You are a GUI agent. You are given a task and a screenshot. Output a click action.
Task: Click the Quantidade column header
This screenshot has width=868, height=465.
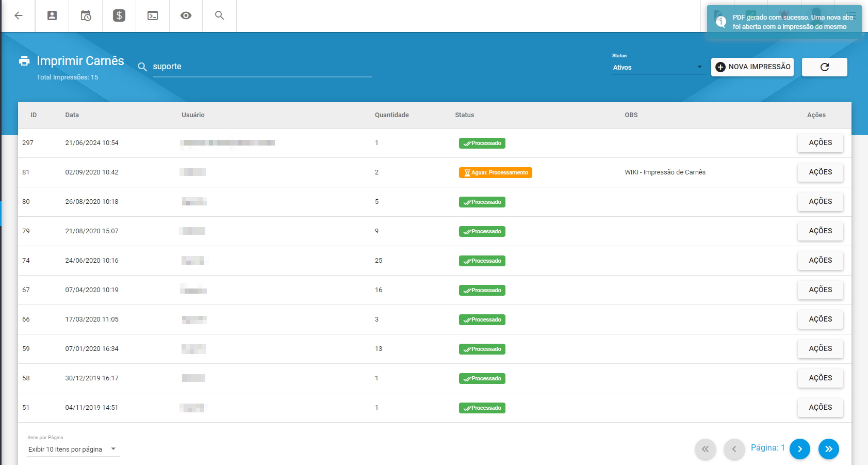(392, 115)
